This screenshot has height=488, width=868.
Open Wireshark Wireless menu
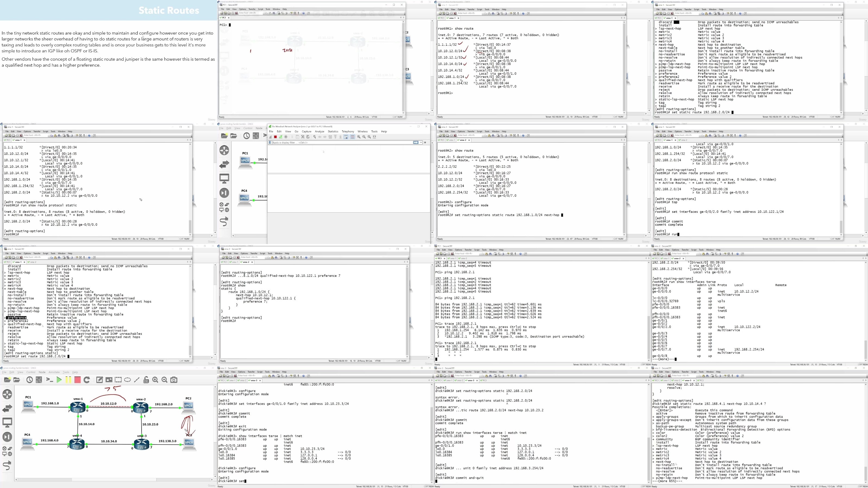[363, 131]
